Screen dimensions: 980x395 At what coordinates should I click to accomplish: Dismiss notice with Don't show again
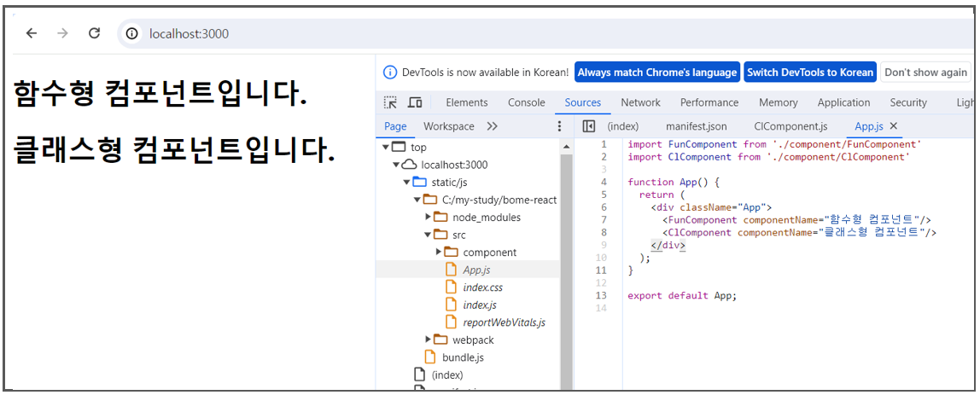pos(925,73)
